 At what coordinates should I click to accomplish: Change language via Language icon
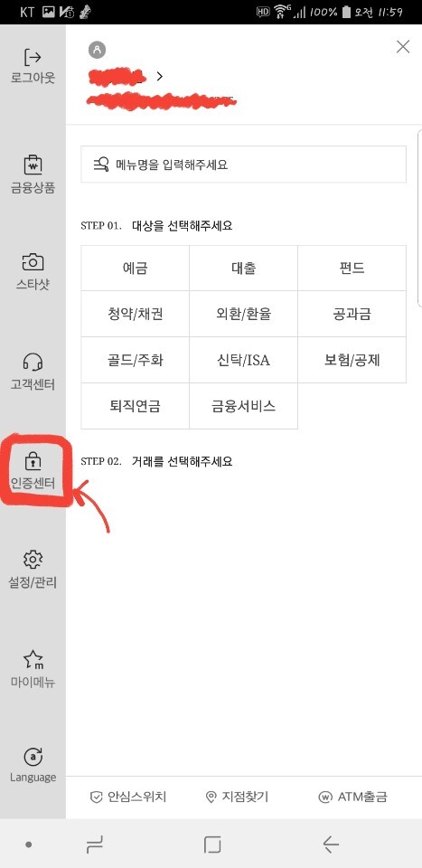click(x=33, y=757)
